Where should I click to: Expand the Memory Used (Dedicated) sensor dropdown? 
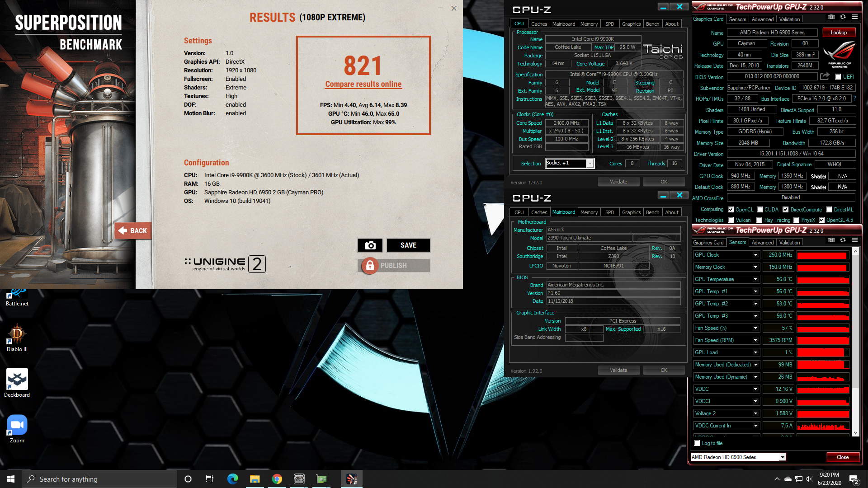click(x=755, y=365)
